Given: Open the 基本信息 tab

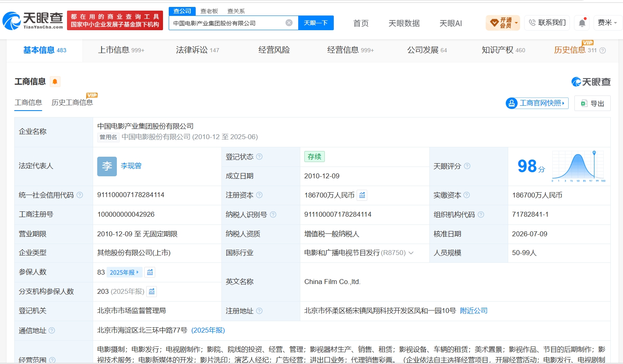Looking at the screenshot, I should point(45,50).
